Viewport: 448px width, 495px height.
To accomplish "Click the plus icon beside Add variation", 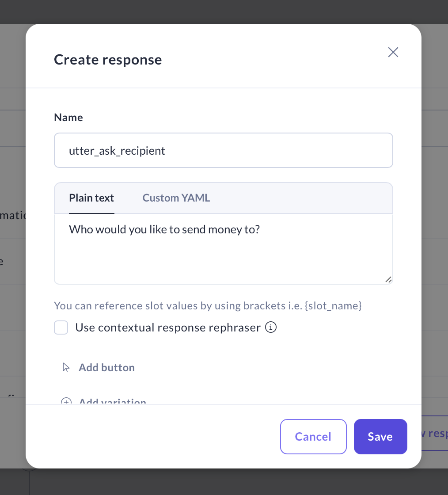I will pos(66,401).
